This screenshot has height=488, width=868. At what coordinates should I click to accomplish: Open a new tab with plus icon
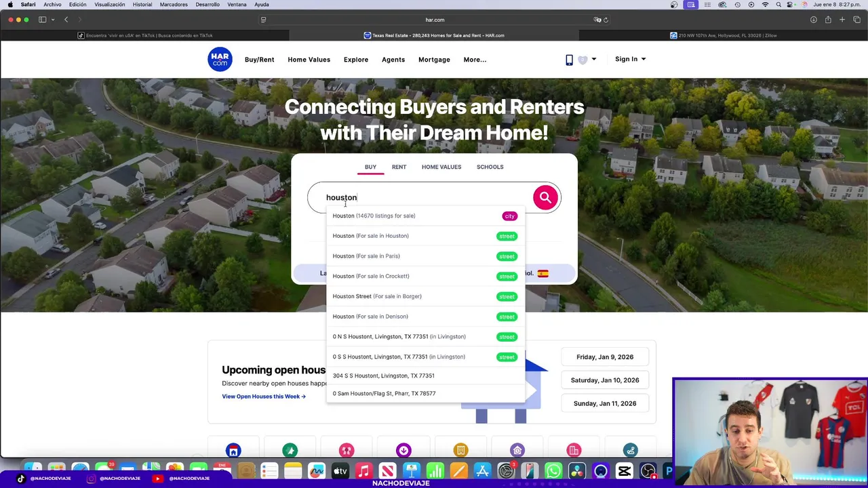[842, 20]
